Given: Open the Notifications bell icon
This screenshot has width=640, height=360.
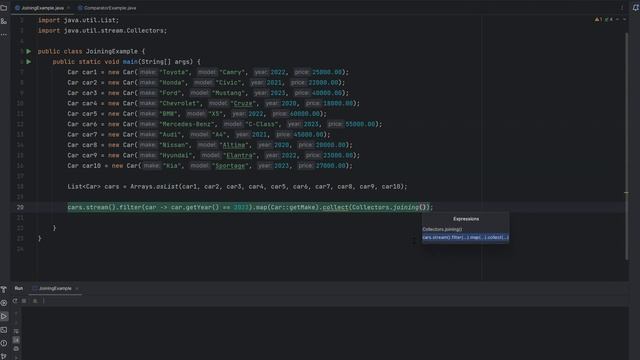Looking at the screenshot, I should click(x=635, y=8).
